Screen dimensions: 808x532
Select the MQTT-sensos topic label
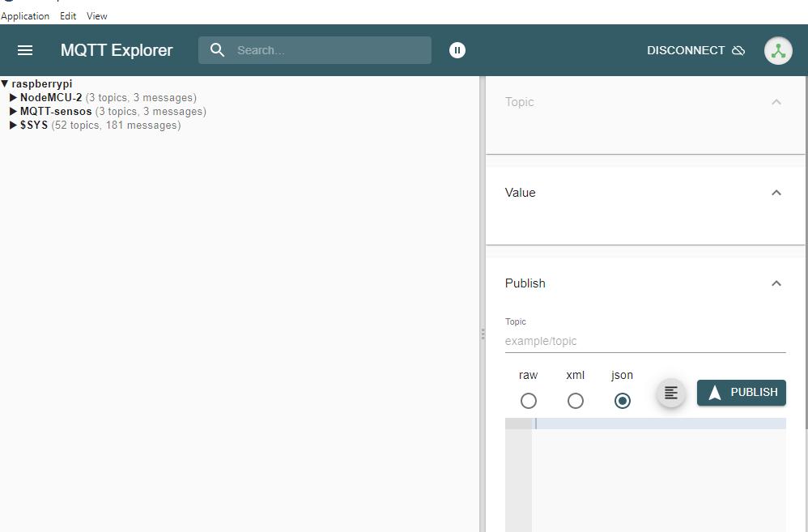(x=56, y=112)
